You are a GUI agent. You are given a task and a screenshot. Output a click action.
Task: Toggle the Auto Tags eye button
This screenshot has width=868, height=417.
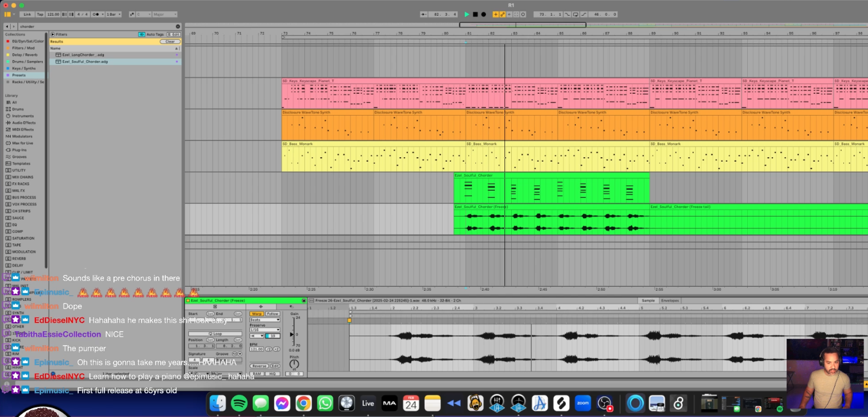(142, 34)
